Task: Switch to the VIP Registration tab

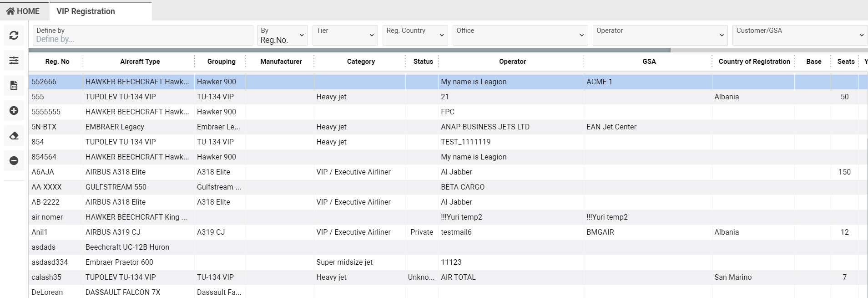Action: pos(86,11)
